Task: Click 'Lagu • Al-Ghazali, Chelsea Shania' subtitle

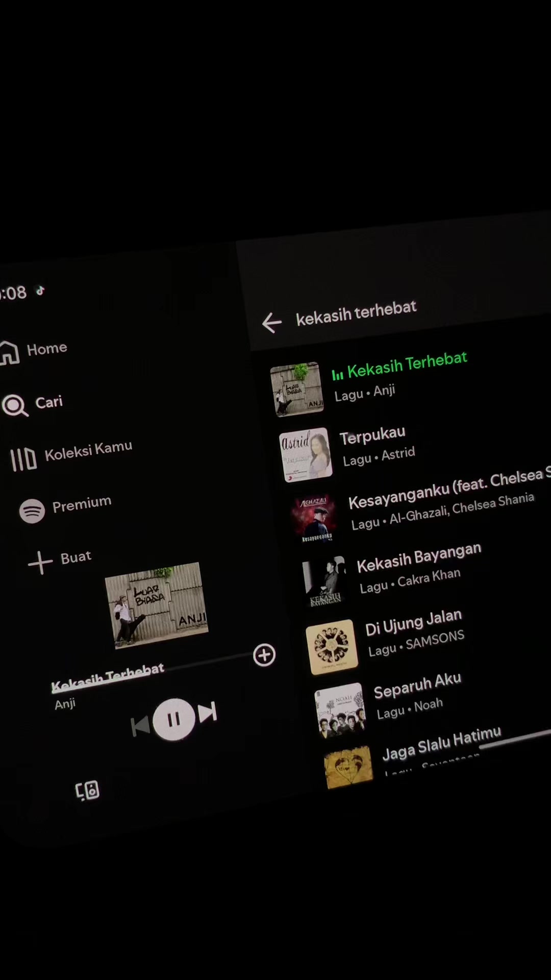Action: [443, 511]
